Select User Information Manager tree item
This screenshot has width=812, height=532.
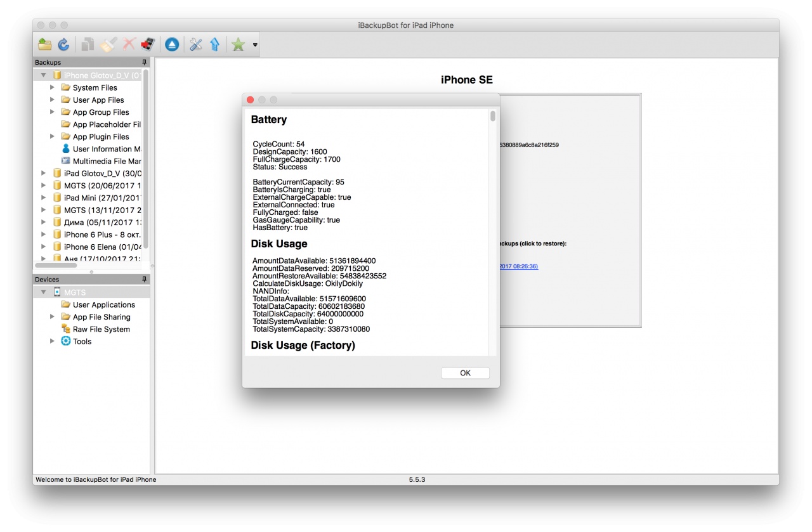pos(106,149)
